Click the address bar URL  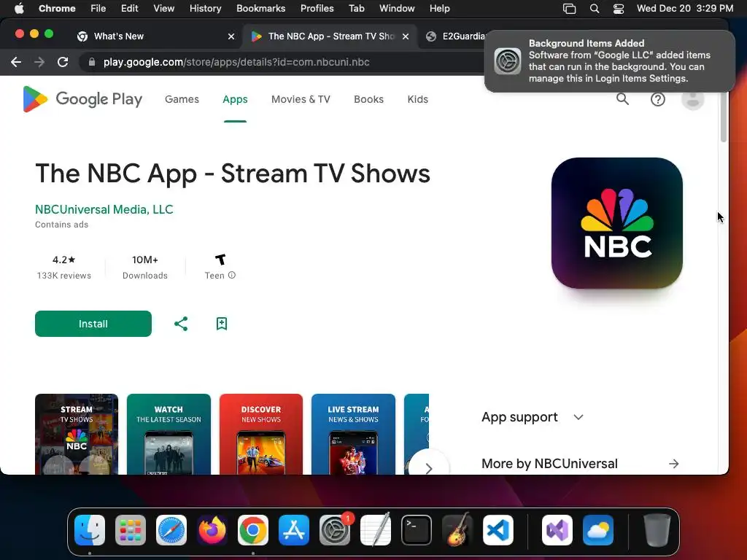point(236,62)
